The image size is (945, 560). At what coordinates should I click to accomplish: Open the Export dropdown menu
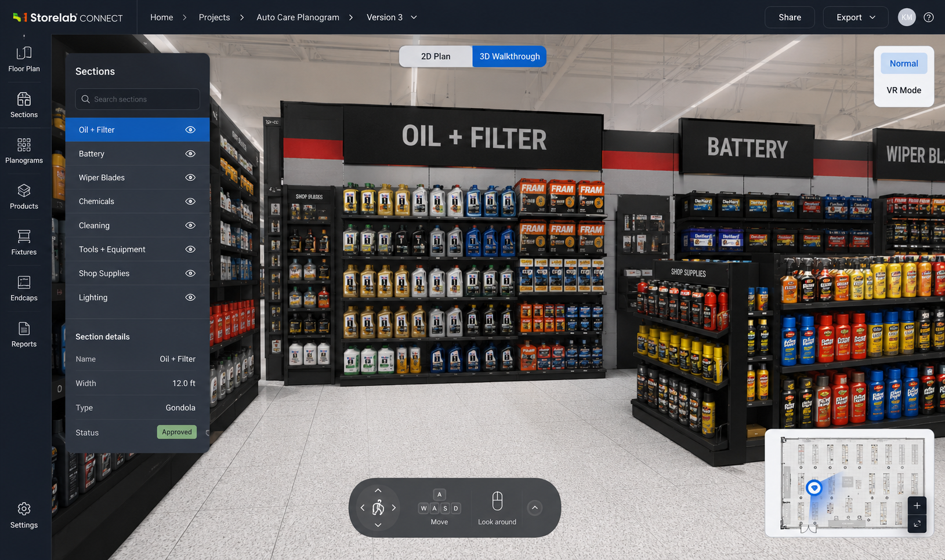click(x=856, y=17)
